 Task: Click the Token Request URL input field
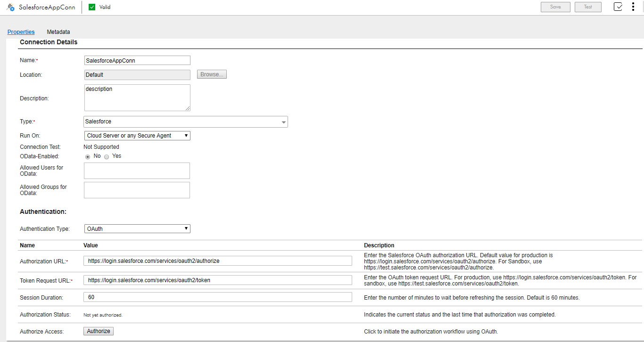point(218,280)
